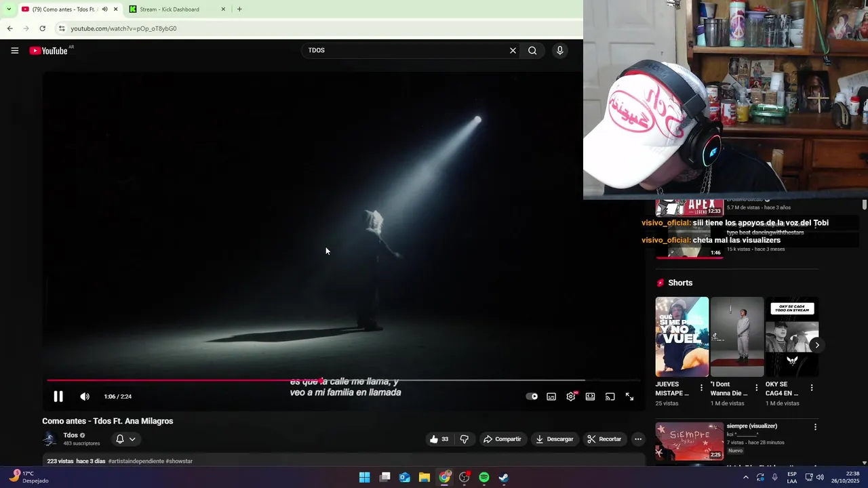Open Task View in the taskbar
Screen dimensions: 868x488
[385, 477]
